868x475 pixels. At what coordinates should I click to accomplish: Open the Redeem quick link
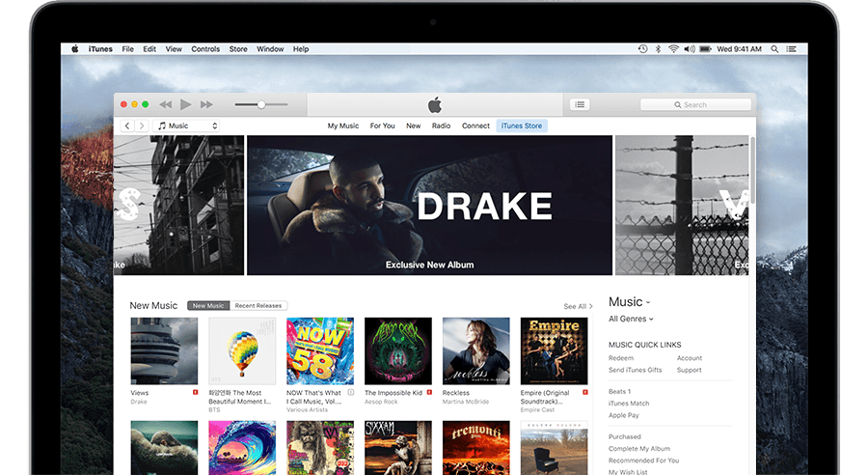(x=621, y=358)
